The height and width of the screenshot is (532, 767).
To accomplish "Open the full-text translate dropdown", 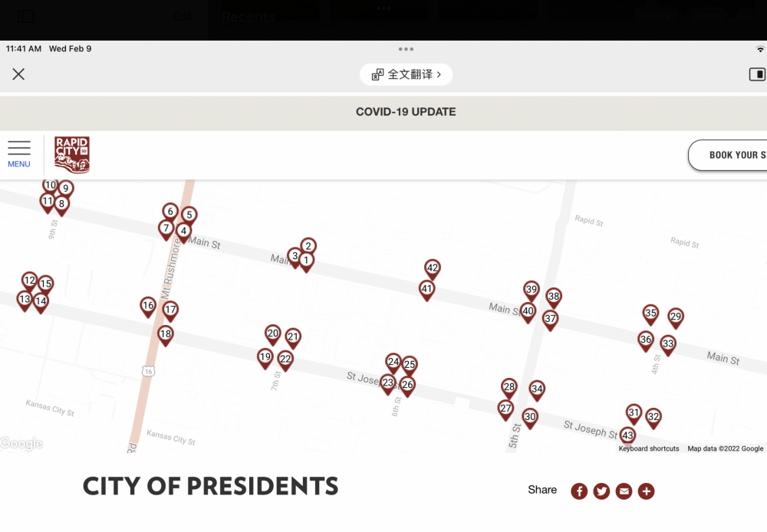I will (x=407, y=74).
